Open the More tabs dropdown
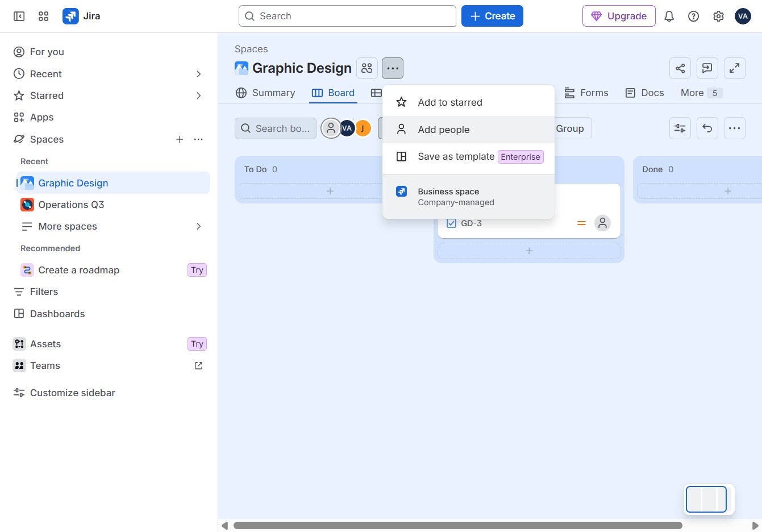The image size is (762, 532). tap(701, 93)
